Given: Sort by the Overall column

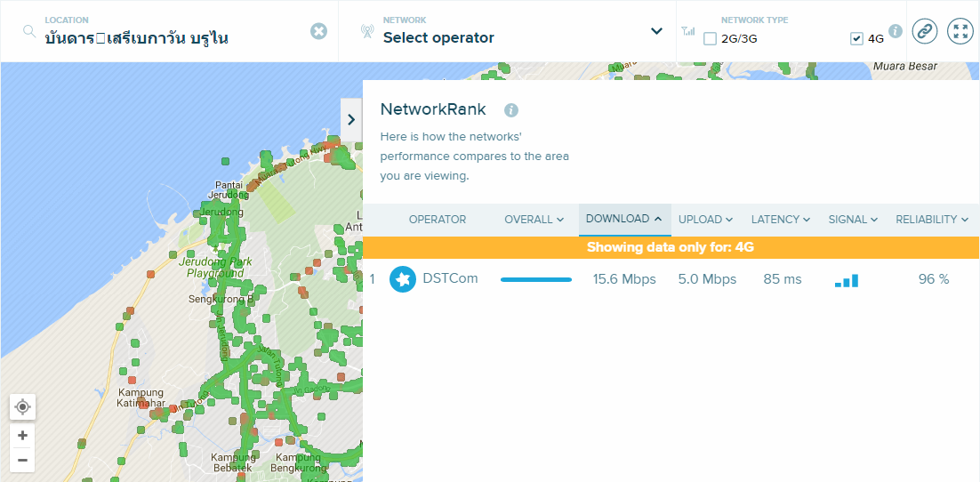Looking at the screenshot, I should click(534, 220).
